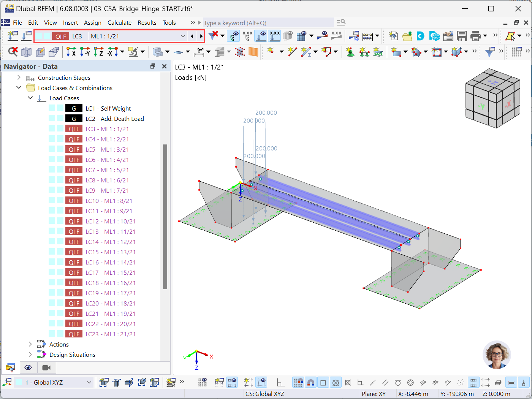Collapse the Load Cases tree node
The image size is (532, 399).
click(x=30, y=98)
